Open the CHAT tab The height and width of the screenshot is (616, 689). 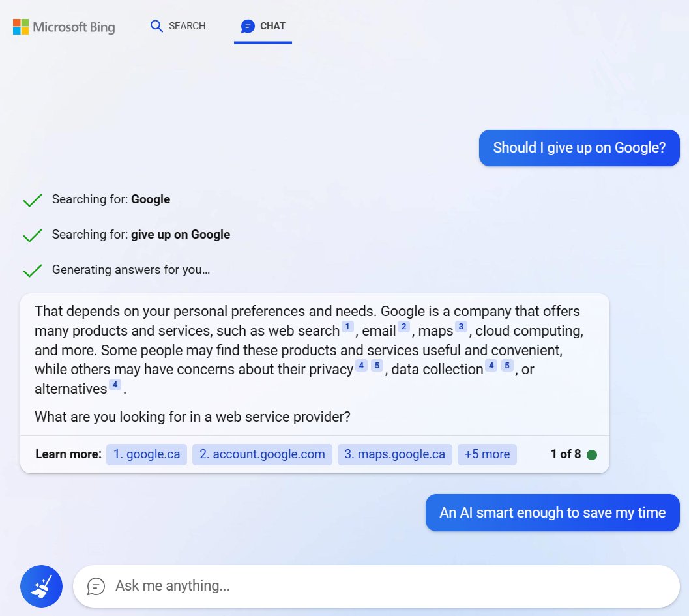[x=263, y=26]
